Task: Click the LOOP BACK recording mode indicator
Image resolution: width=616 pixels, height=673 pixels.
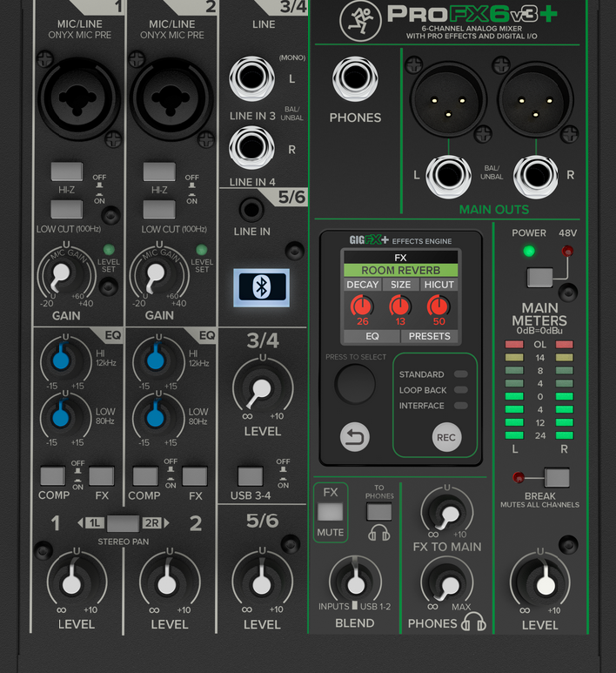Action: tap(461, 390)
